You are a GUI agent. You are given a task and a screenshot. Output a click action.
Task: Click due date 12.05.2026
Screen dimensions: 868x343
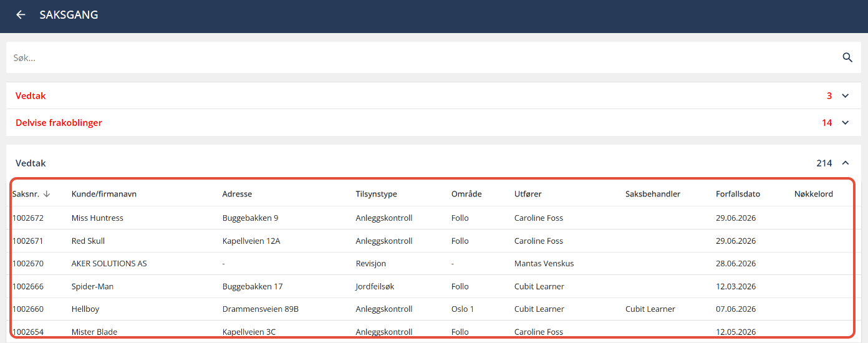736,332
